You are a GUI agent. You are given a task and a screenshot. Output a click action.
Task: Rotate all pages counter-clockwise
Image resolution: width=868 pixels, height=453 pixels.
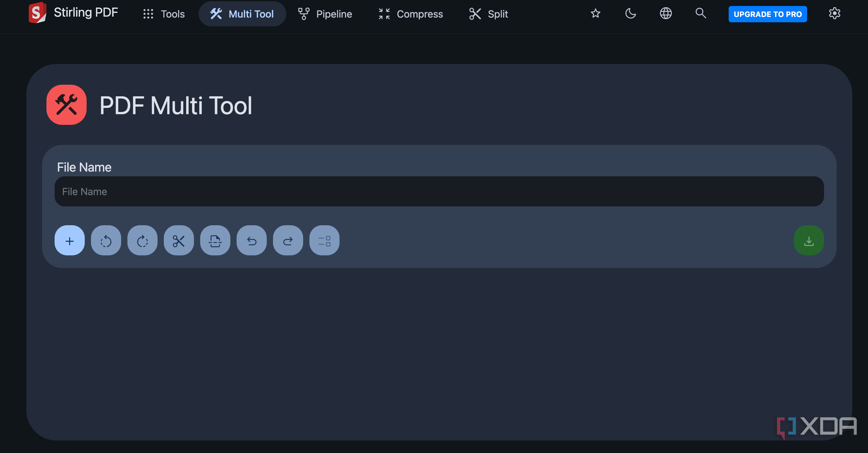[106, 241]
